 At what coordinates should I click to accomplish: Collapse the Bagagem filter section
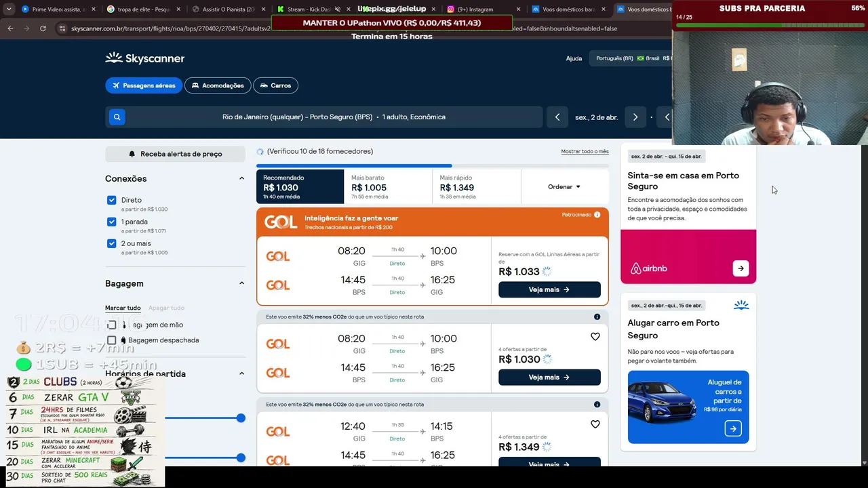pos(241,283)
